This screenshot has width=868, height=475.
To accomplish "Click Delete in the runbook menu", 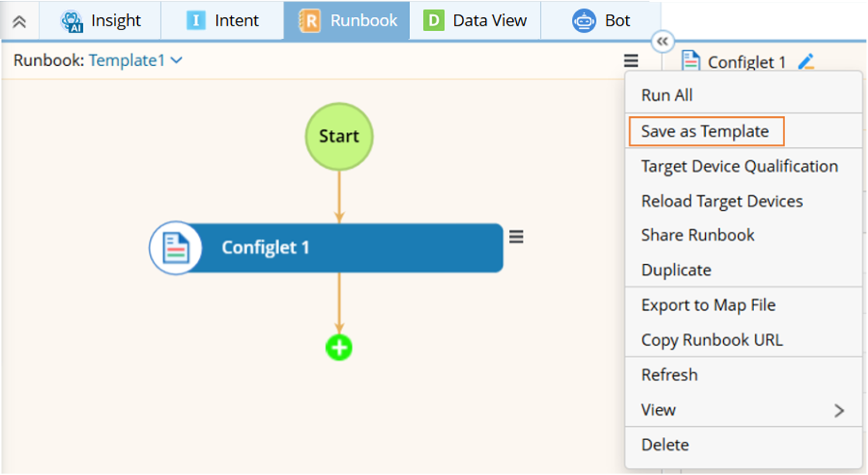I will point(665,444).
